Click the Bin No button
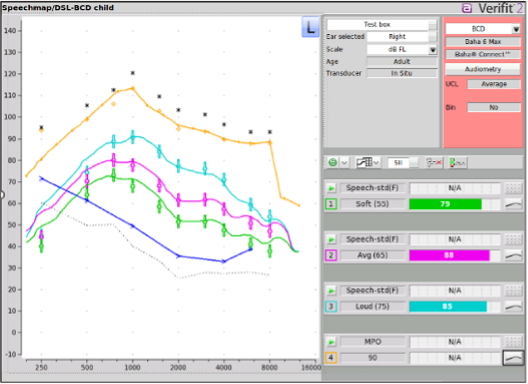Viewport: 528px width, 384px height. point(494,107)
